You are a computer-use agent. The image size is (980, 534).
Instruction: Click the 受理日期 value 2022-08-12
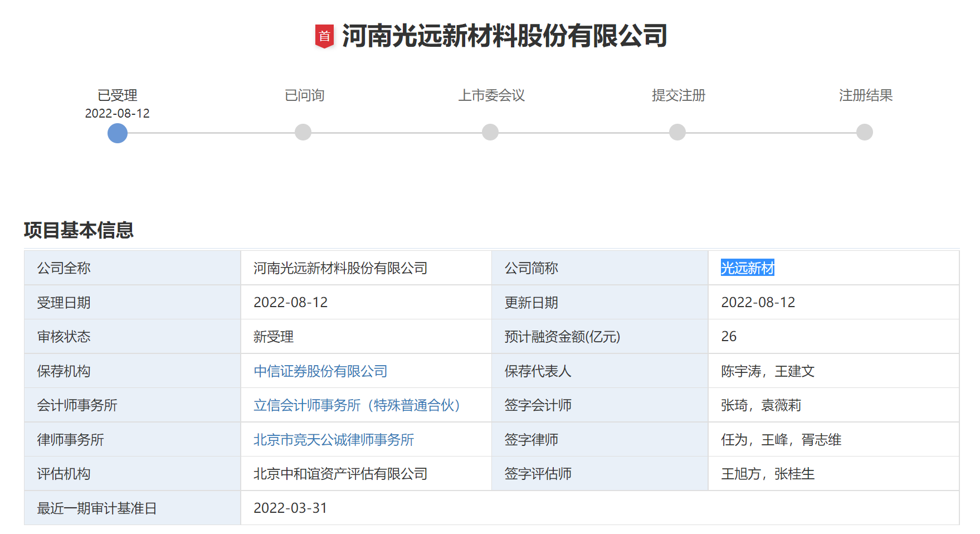[291, 303]
